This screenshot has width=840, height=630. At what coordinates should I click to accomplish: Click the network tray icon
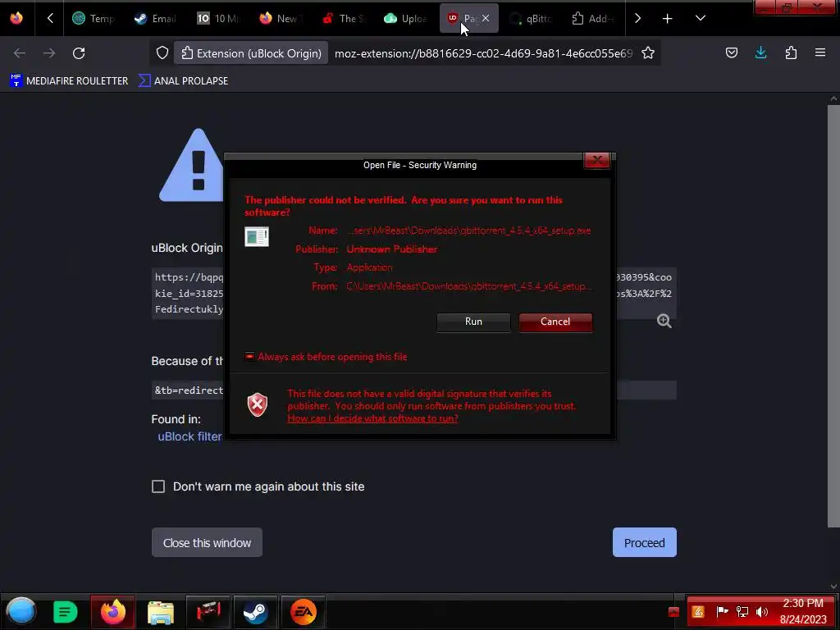tap(742, 611)
